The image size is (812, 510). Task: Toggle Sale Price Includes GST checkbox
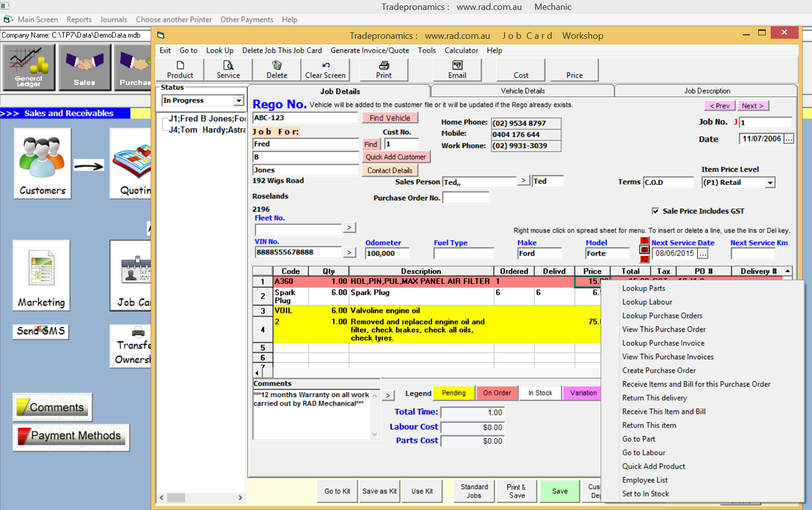pos(655,211)
